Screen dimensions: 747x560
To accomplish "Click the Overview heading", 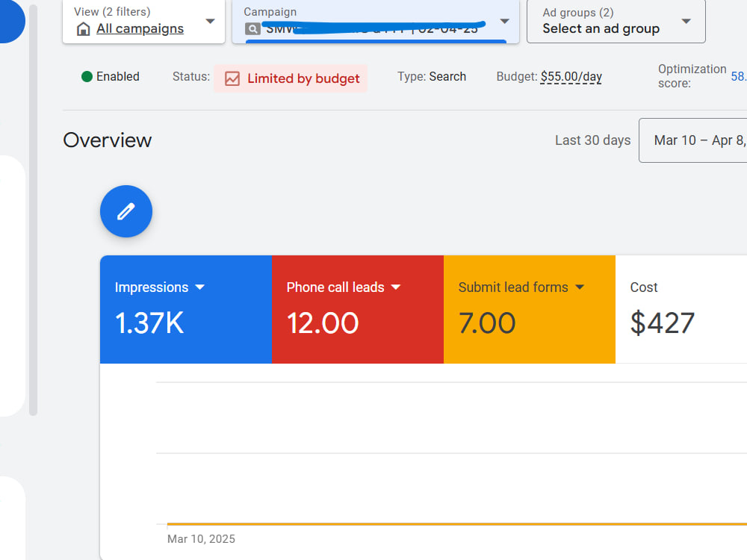I will (107, 140).
